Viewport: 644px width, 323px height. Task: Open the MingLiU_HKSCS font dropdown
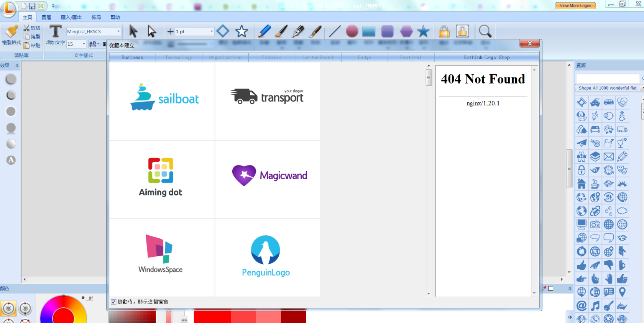click(118, 31)
